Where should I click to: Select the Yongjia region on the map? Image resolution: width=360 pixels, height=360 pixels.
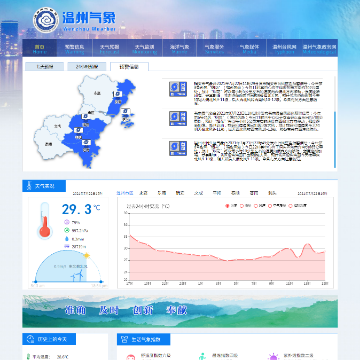click(97, 93)
